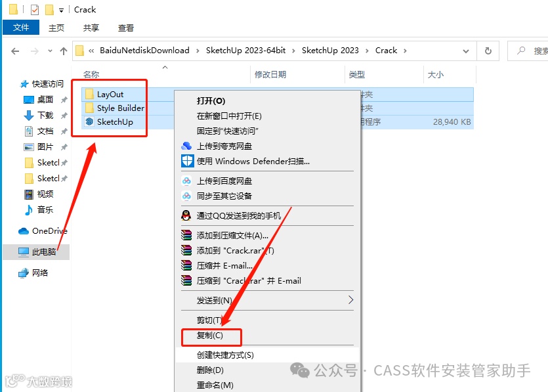548x392 pixels.
Task: Open 网络 in the sidebar
Action: (33, 272)
